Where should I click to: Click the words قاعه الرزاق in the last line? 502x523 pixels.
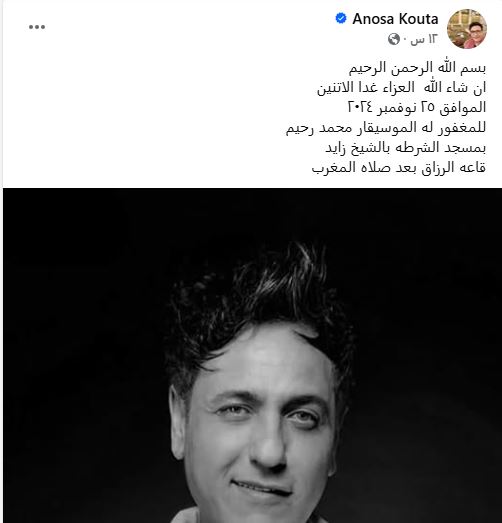(x=453, y=167)
